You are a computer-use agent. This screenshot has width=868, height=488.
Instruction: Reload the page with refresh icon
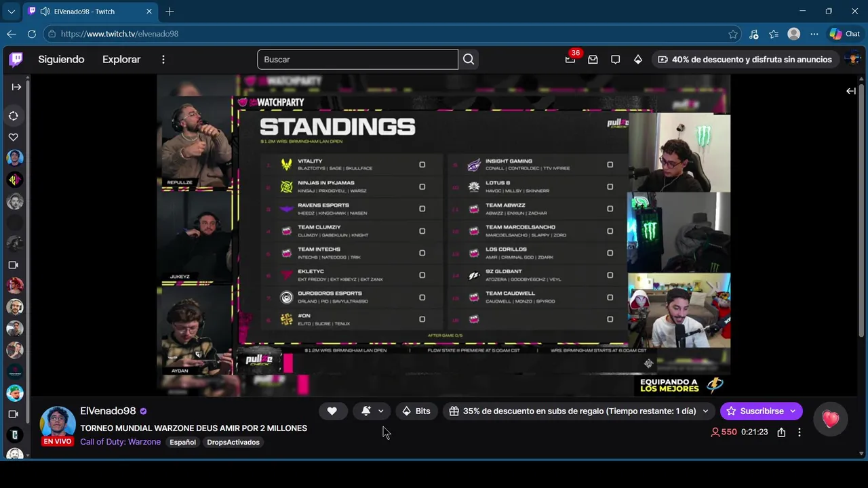pyautogui.click(x=32, y=34)
